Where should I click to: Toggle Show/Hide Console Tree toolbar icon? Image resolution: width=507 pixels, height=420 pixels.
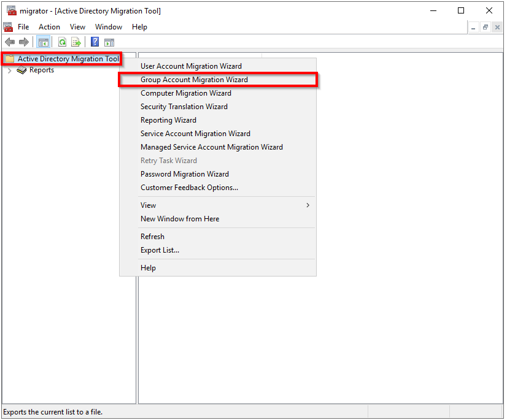click(x=44, y=42)
